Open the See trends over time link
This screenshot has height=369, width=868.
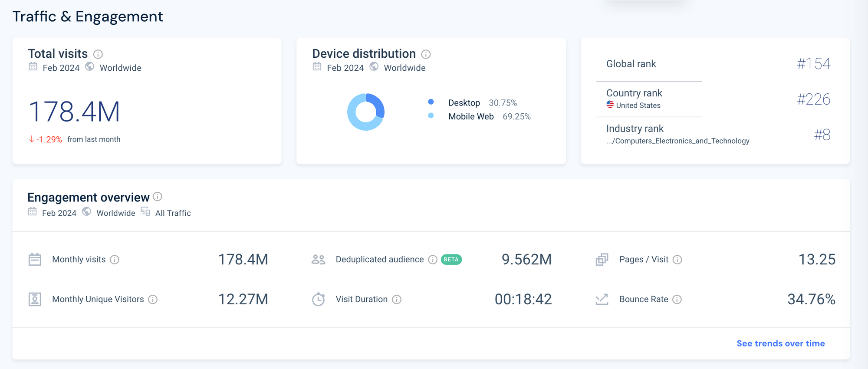click(781, 343)
